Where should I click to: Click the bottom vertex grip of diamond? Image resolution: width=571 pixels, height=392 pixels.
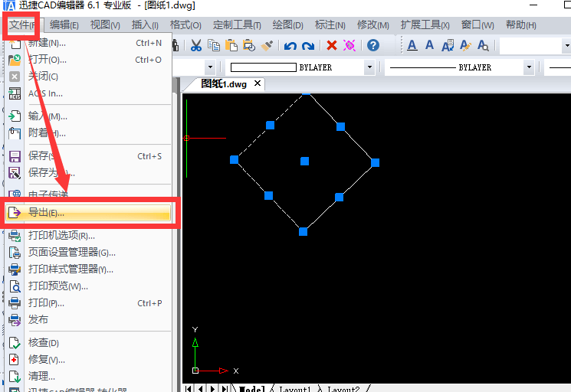pyautogui.click(x=303, y=232)
